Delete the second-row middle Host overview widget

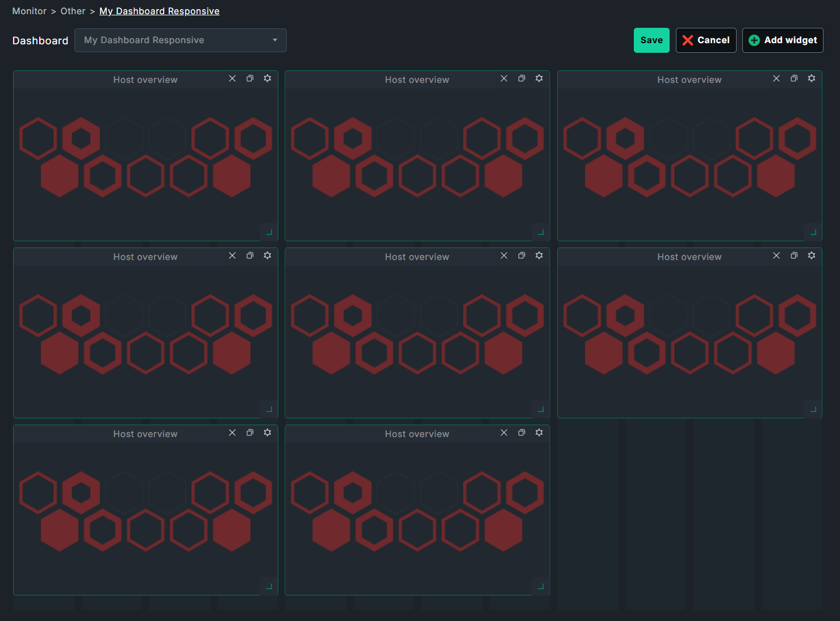504,255
